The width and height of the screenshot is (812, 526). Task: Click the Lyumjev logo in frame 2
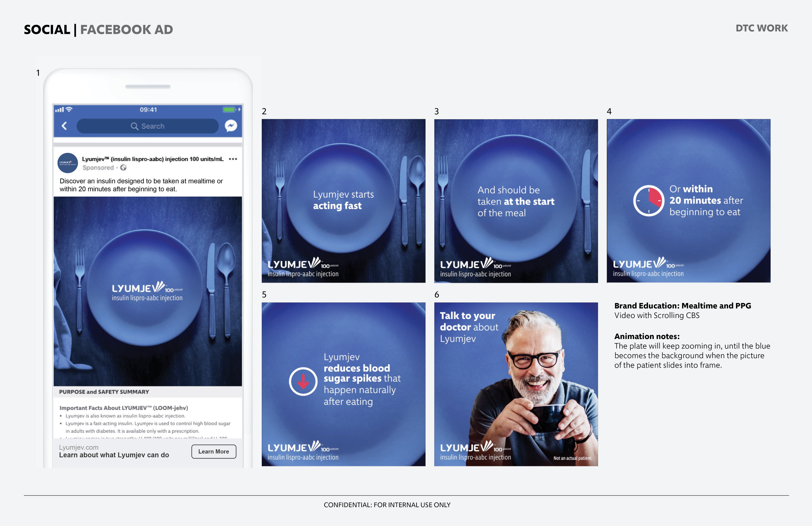[303, 267]
